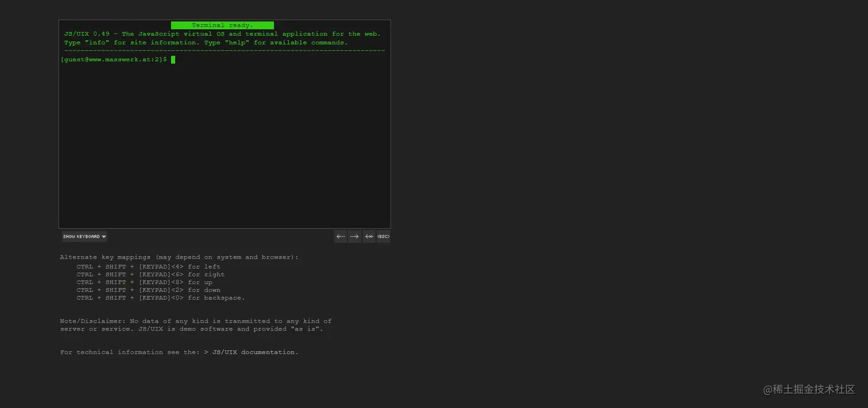Click 'For technical information see the:' text
Screen dimensions: 868x408
coord(130,352)
